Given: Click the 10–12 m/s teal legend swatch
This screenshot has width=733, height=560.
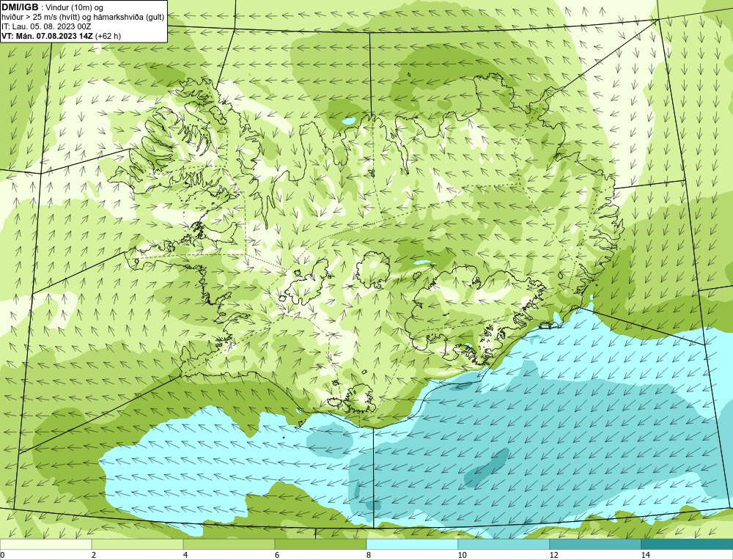Looking at the screenshot, I should pyautogui.click(x=504, y=544).
